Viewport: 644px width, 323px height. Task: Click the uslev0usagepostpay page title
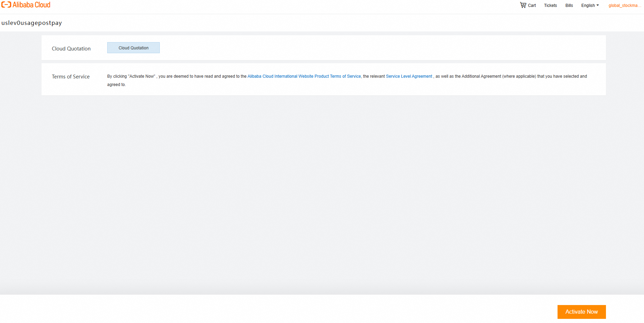pyautogui.click(x=31, y=23)
